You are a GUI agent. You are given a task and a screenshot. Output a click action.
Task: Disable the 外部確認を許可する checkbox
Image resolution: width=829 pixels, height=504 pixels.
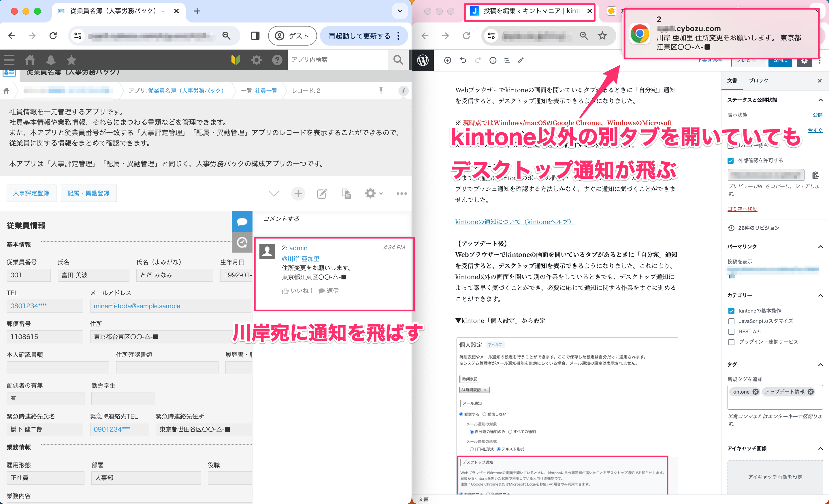coord(730,161)
